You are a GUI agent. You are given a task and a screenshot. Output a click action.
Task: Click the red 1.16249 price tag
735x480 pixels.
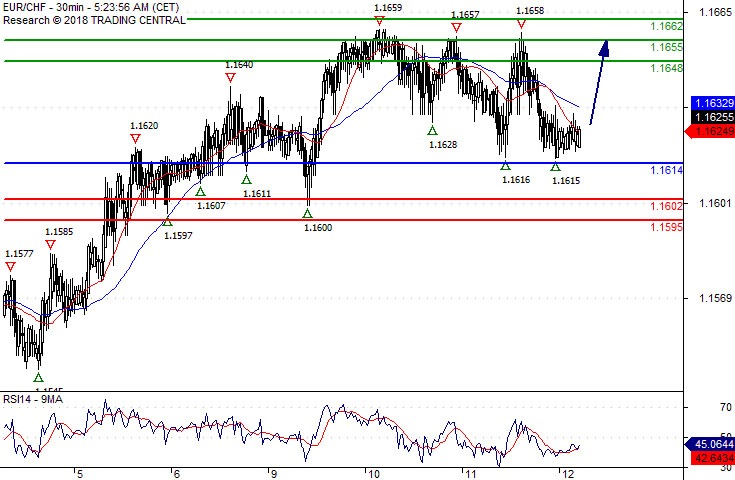(710, 131)
